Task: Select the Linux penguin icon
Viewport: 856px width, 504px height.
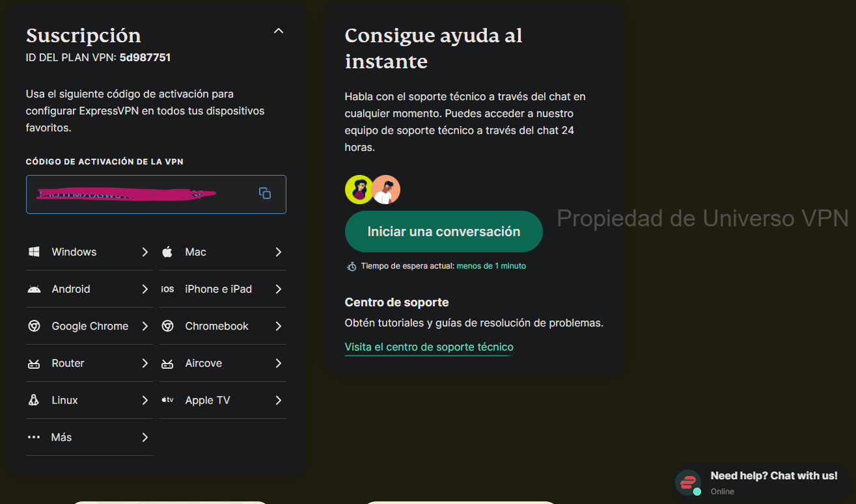Action: 34,400
